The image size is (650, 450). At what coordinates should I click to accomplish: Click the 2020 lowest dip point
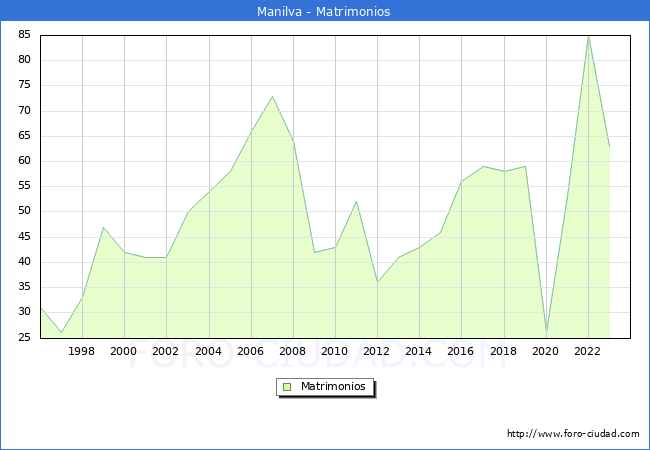tap(546, 332)
